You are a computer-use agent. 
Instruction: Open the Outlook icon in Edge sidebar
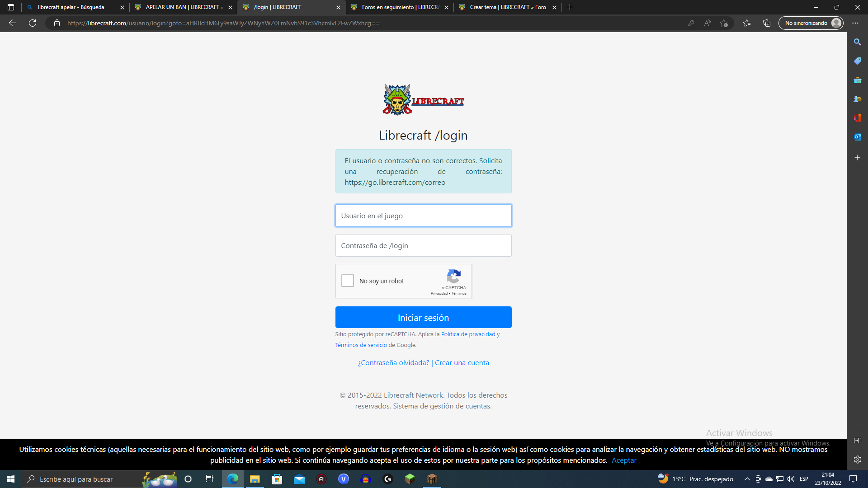[x=857, y=137]
